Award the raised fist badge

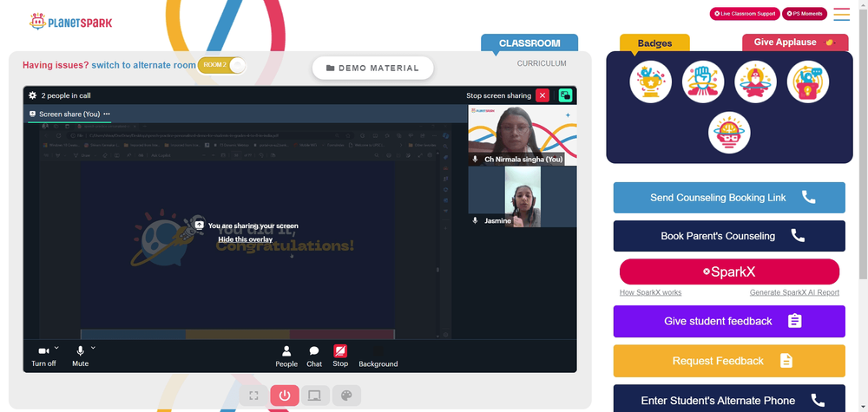(x=703, y=82)
